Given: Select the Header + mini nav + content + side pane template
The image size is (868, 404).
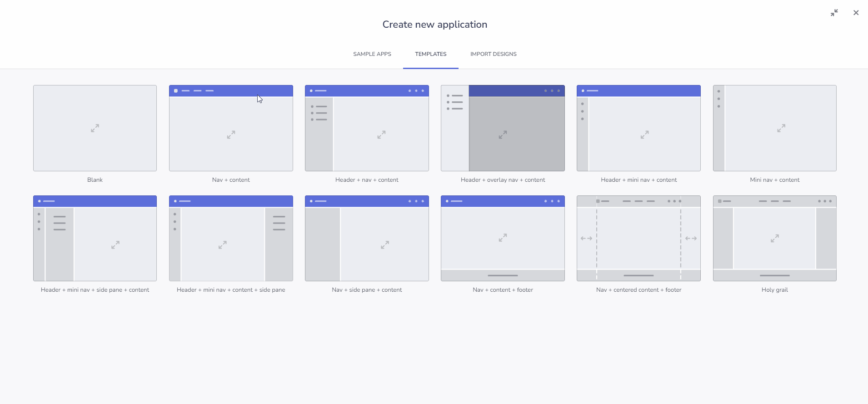Looking at the screenshot, I should coord(230,238).
